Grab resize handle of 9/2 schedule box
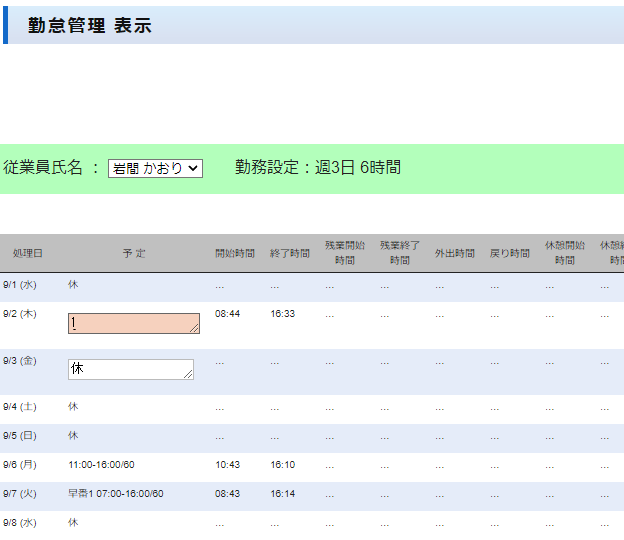 pos(194,329)
